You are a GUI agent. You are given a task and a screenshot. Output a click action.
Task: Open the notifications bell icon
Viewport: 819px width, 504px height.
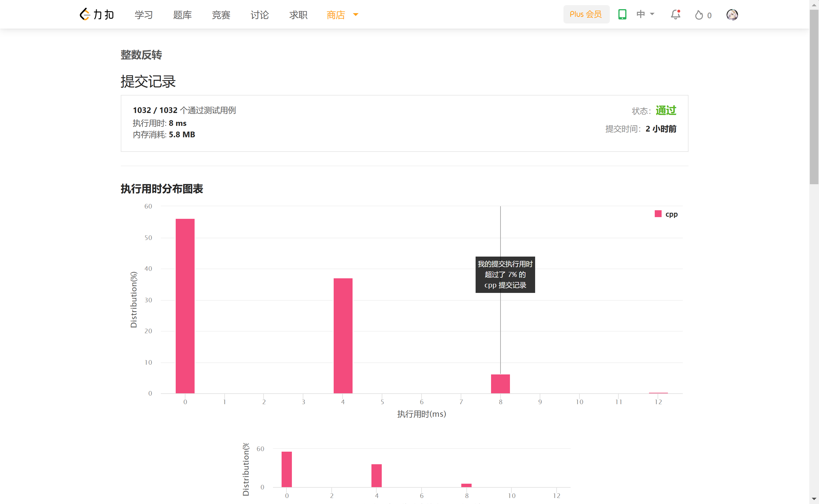point(675,14)
